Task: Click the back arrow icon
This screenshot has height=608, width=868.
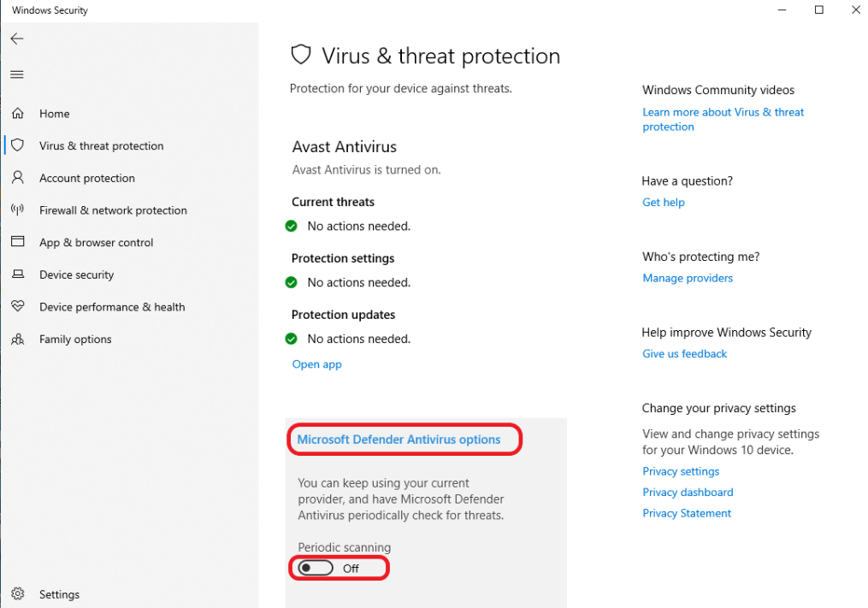Action: pyautogui.click(x=17, y=39)
